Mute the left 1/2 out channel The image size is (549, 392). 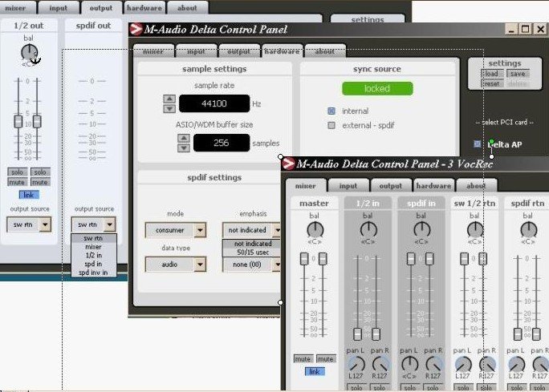coord(17,182)
